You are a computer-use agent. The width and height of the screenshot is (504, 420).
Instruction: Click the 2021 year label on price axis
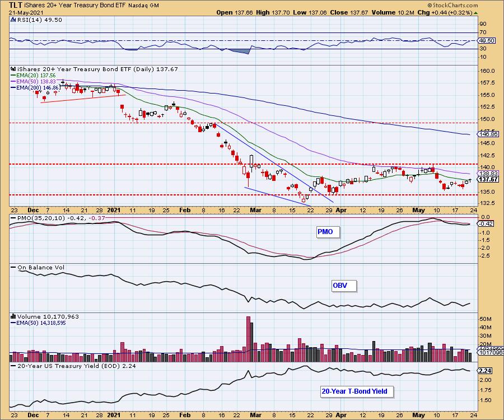(114, 210)
